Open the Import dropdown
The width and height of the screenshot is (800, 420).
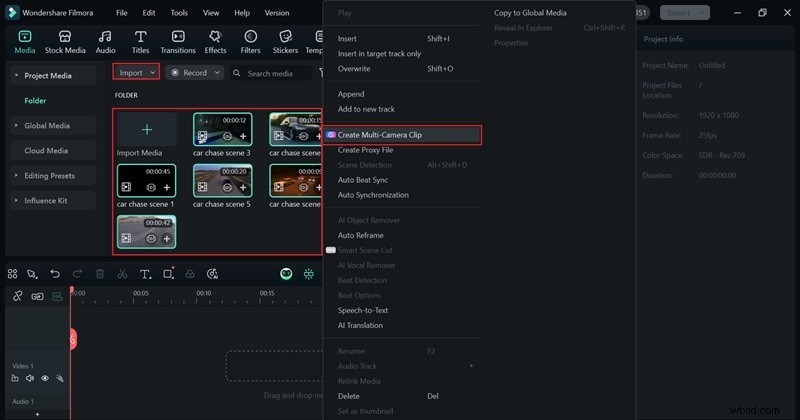click(136, 73)
